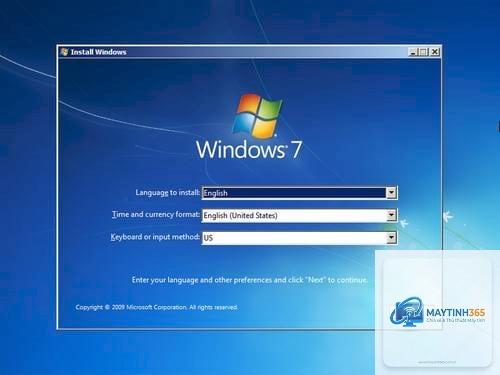This screenshot has height=375, width=500.
Task: Click the US keyboard field
Action: click(x=299, y=238)
